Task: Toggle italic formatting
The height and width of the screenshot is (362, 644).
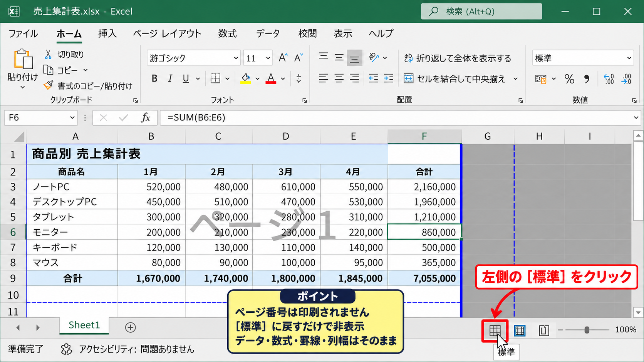Action: (x=170, y=78)
